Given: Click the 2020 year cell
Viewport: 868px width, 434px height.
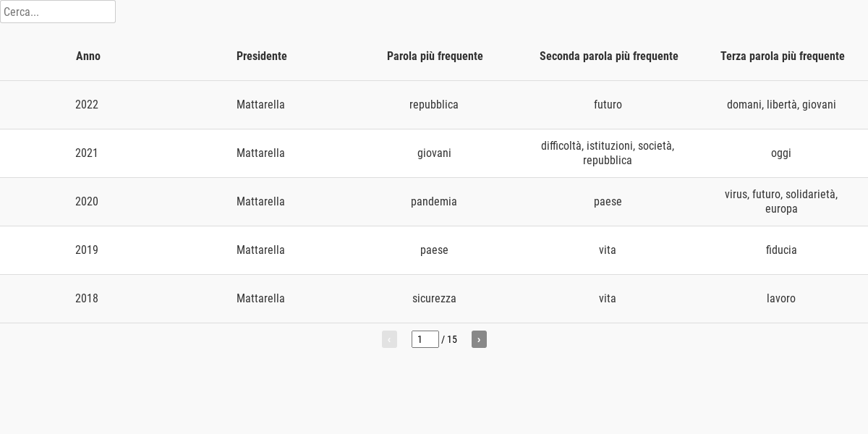Looking at the screenshot, I should click(87, 202).
